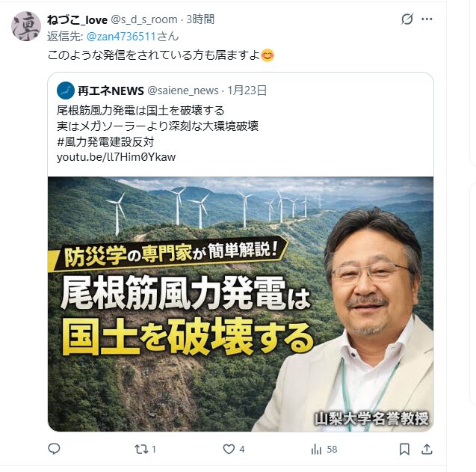
Task: Like the post with heart icon
Action: [229, 450]
